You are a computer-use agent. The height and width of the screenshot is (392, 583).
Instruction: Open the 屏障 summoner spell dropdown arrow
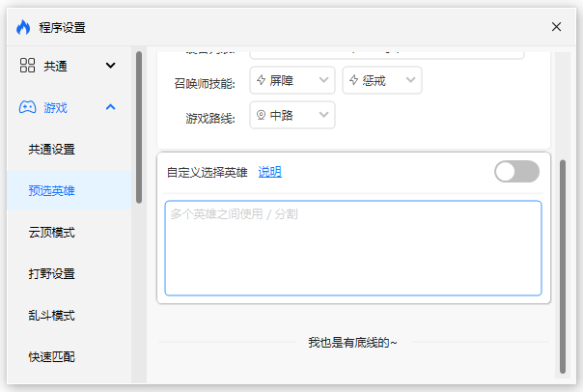coord(323,80)
